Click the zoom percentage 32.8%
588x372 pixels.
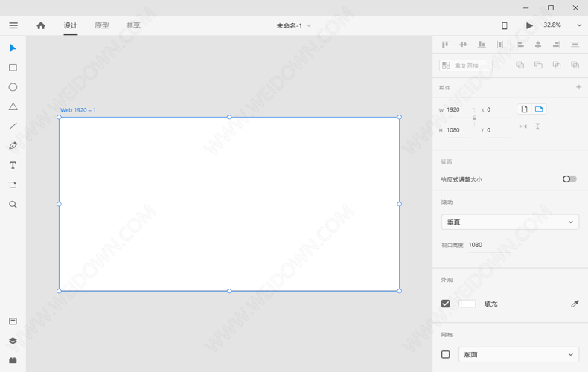[552, 25]
